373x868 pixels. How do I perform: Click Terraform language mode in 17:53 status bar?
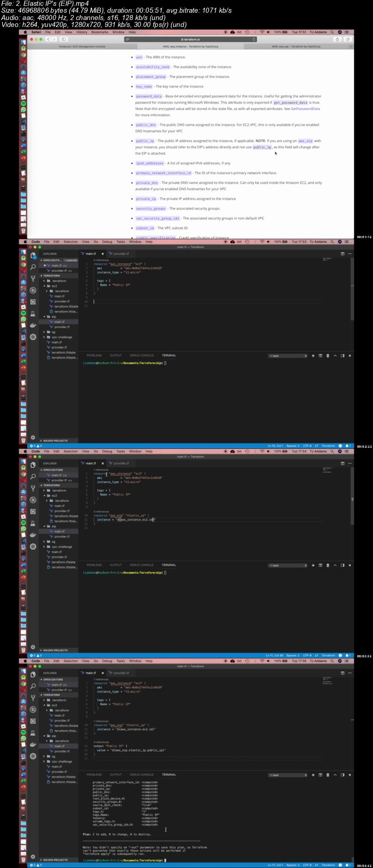[x=328, y=446]
